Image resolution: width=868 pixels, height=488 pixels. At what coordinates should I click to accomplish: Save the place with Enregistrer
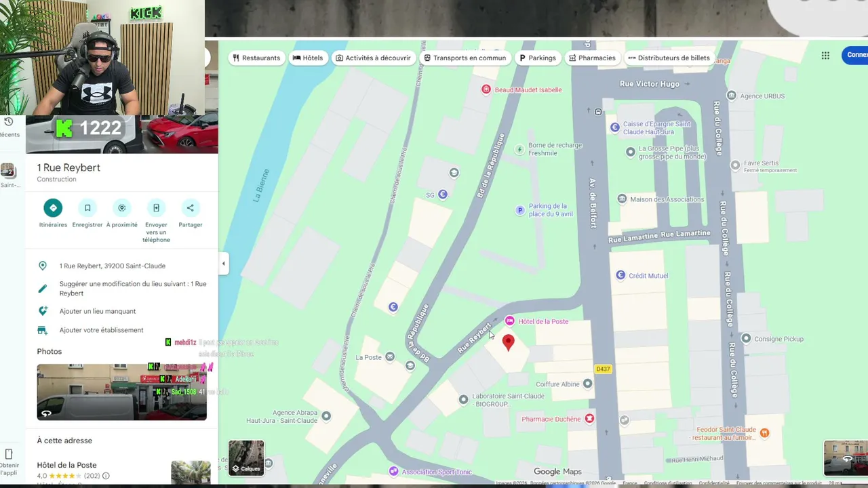pyautogui.click(x=87, y=208)
